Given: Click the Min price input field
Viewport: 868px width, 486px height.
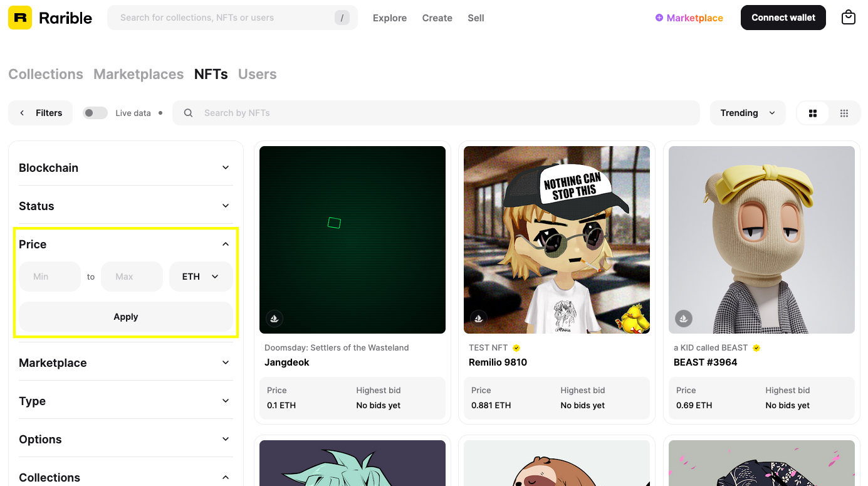Looking at the screenshot, I should coord(50,277).
